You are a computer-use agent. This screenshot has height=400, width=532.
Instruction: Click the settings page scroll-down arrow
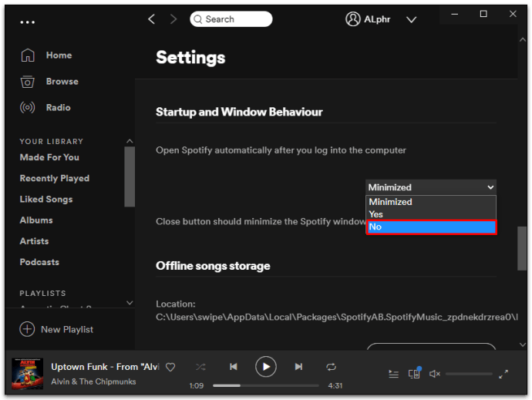coord(523,345)
